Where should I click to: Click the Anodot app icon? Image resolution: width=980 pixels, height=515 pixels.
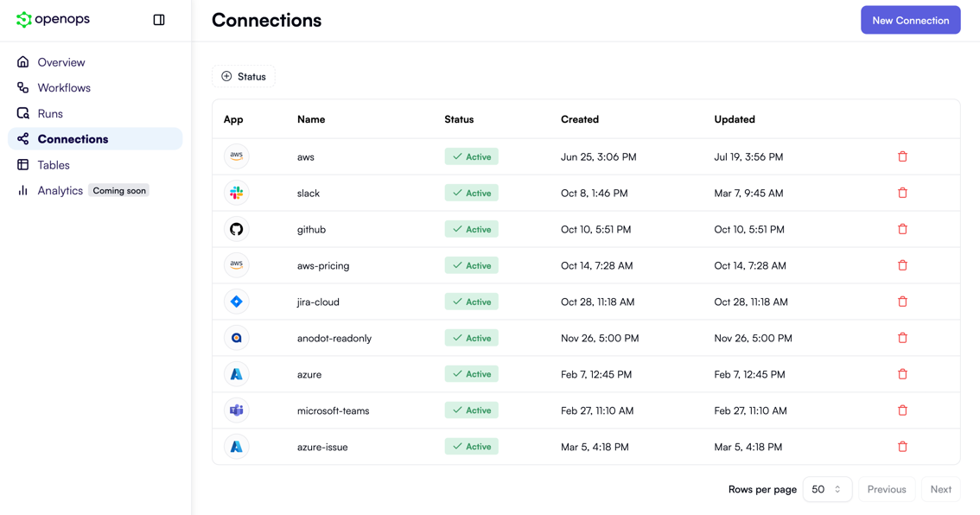(236, 338)
